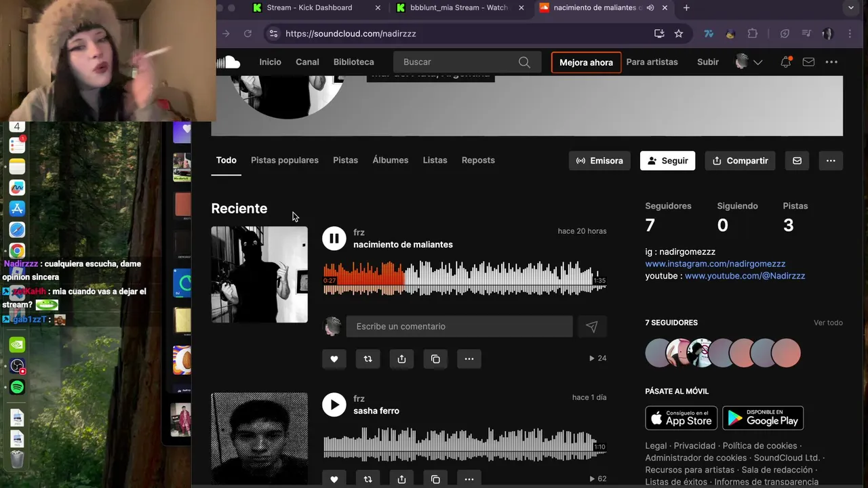Image resolution: width=868 pixels, height=488 pixels.
Task: Share the sasha ferro track
Action: click(401, 479)
